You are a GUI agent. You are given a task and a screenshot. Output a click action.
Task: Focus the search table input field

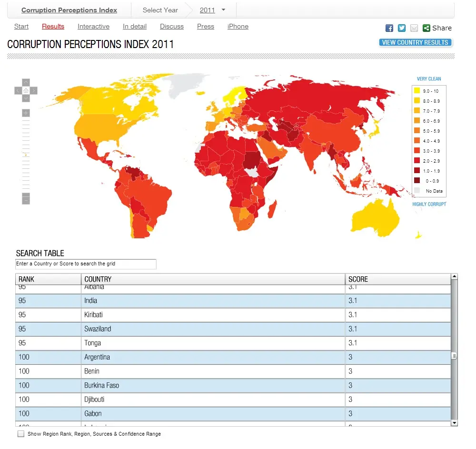coord(86,264)
